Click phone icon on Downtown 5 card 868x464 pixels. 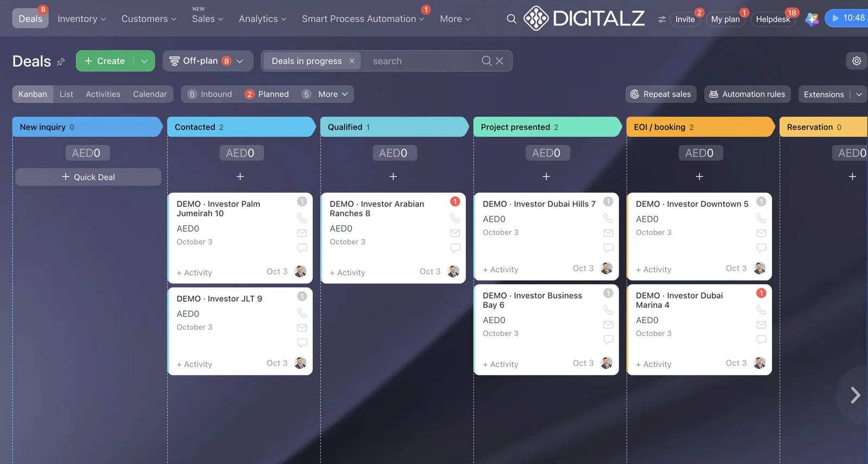pyautogui.click(x=761, y=218)
